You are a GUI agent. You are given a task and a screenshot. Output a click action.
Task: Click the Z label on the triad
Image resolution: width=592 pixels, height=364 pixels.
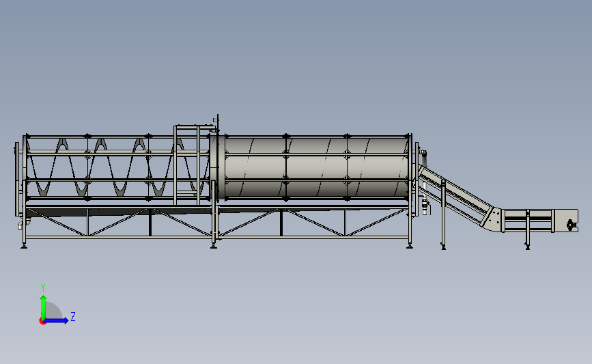pyautogui.click(x=73, y=316)
